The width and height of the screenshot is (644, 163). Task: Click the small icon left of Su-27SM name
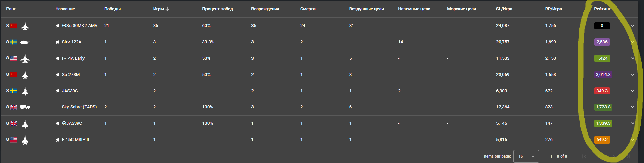pos(58,75)
